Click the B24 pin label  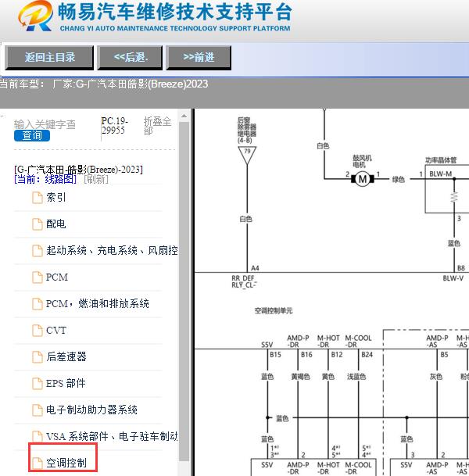(367, 355)
